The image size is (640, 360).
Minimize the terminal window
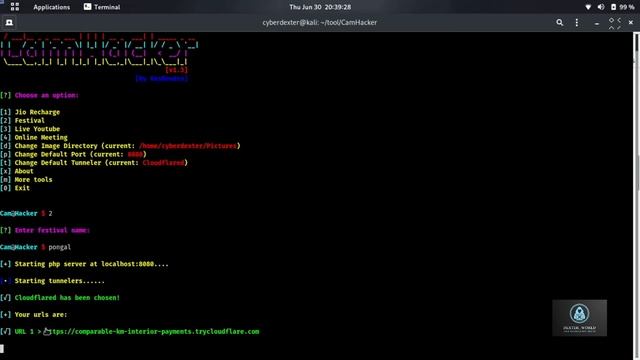[597, 23]
